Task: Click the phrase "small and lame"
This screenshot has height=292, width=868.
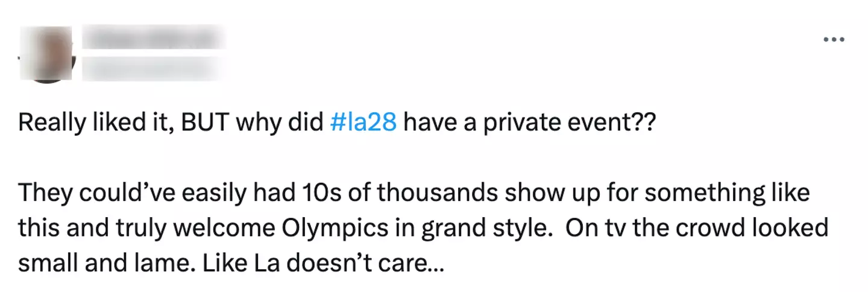Action: pos(90,264)
